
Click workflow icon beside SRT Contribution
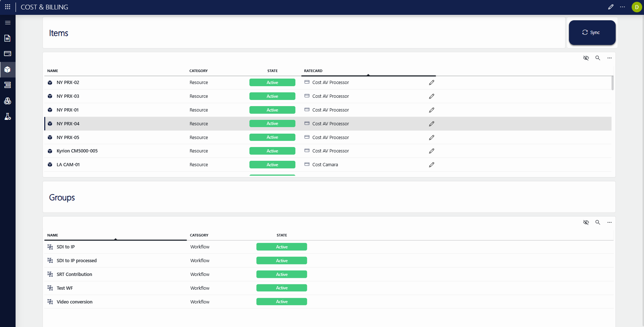coord(50,274)
